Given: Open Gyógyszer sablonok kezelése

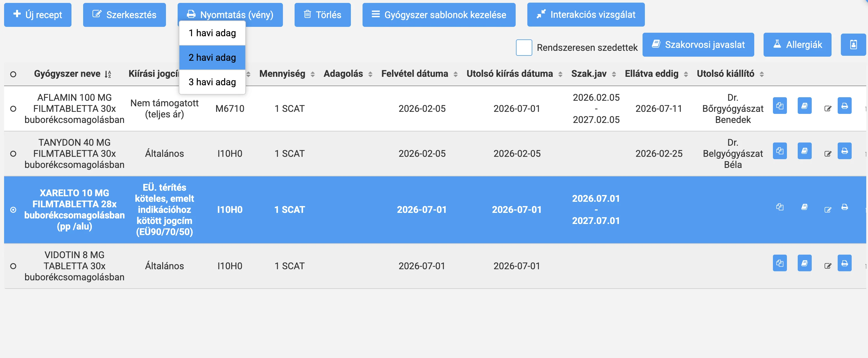Looking at the screenshot, I should [439, 15].
